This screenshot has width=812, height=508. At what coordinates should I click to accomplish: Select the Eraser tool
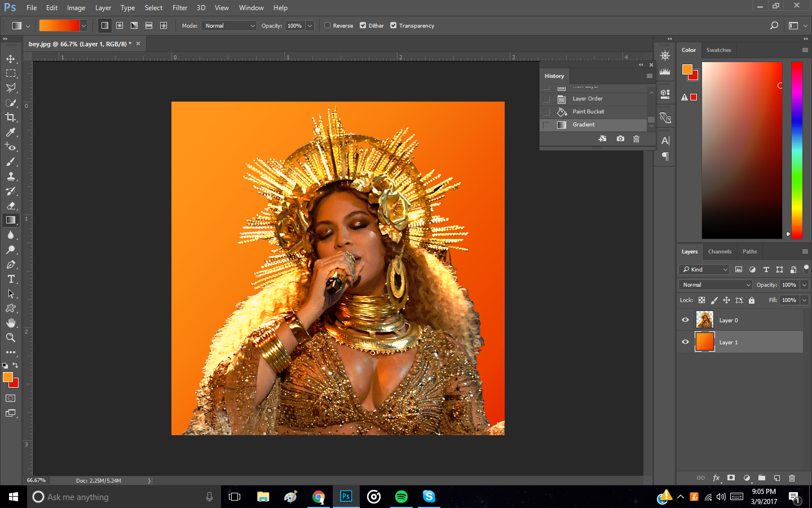tap(11, 205)
